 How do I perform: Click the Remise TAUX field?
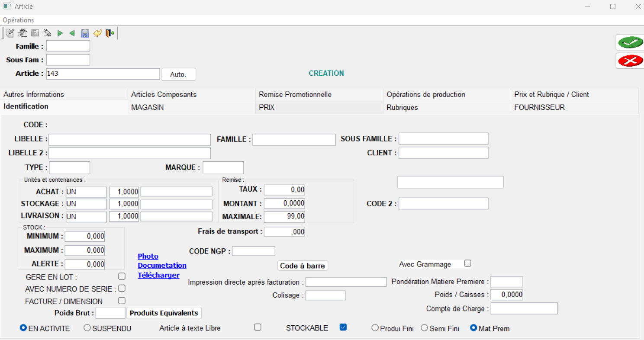pos(285,189)
